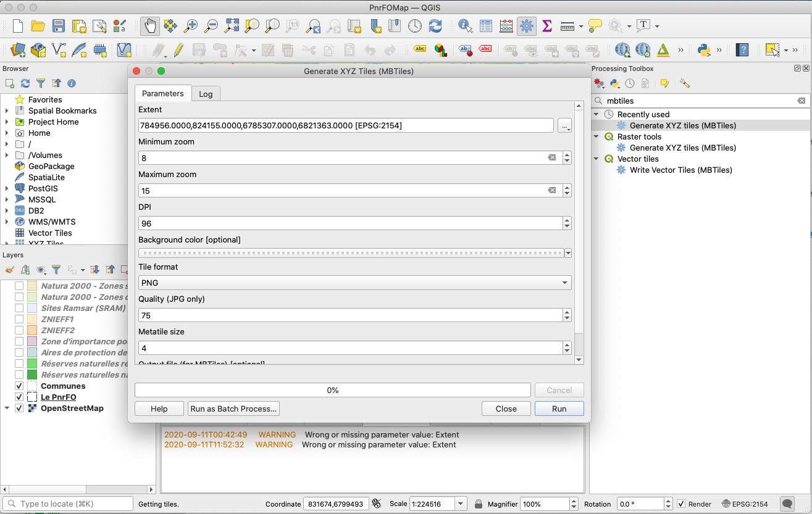Refresh the Browser panel
The image size is (812, 514).
click(x=25, y=83)
